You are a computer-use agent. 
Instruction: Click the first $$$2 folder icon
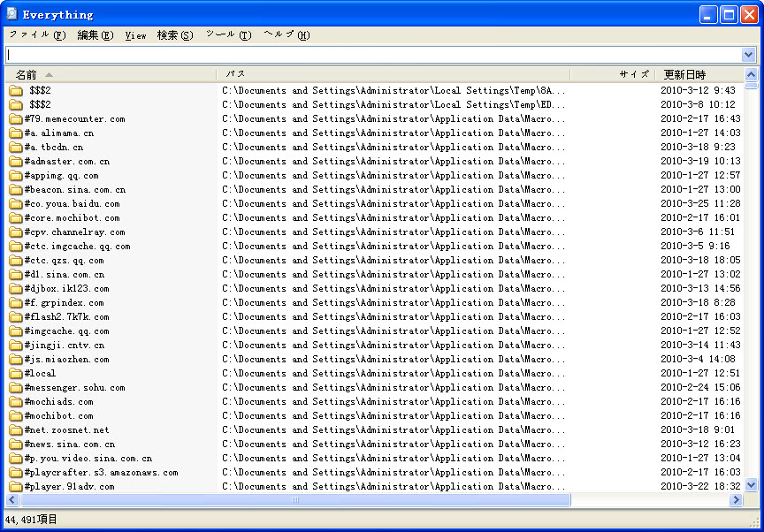point(16,90)
